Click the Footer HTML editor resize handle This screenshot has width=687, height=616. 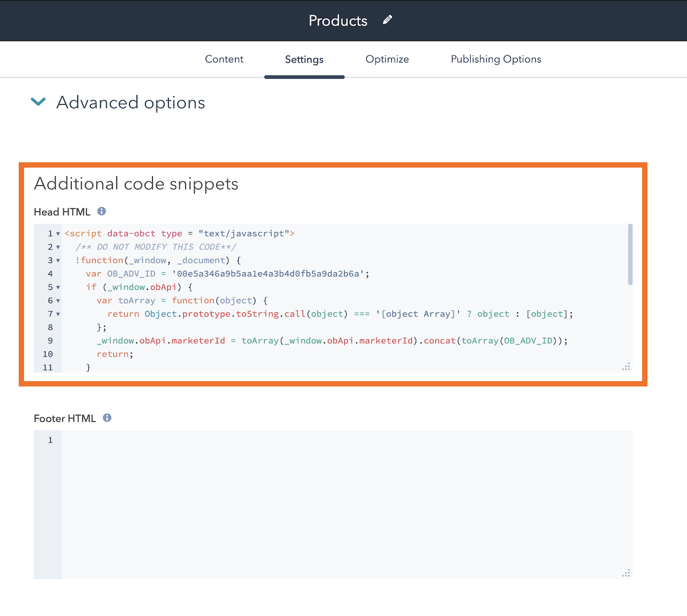tap(626, 573)
